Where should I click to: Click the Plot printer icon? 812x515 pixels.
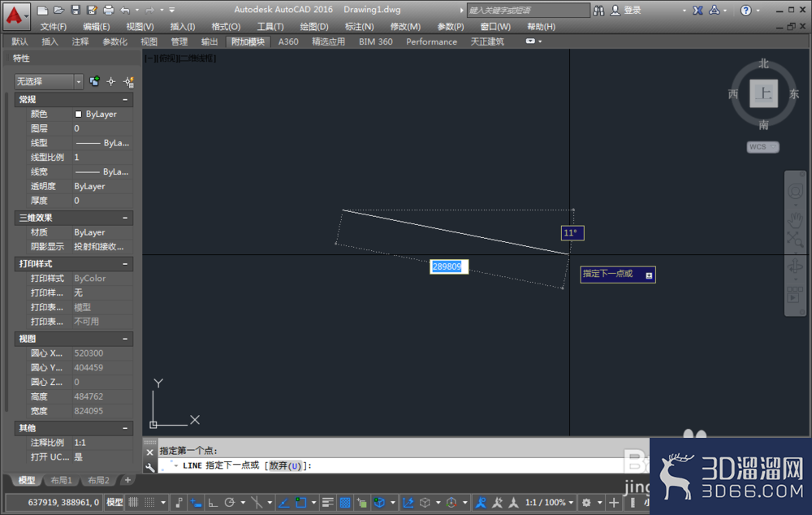108,10
